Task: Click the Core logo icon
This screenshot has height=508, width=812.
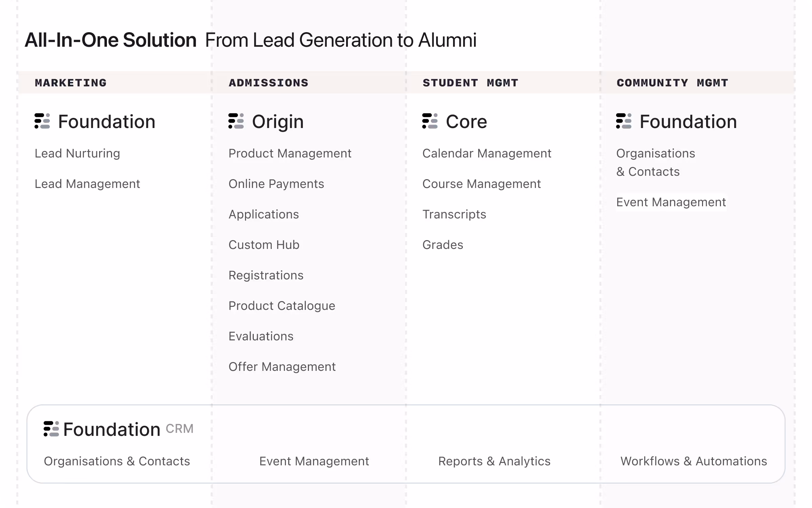Action: click(x=430, y=121)
